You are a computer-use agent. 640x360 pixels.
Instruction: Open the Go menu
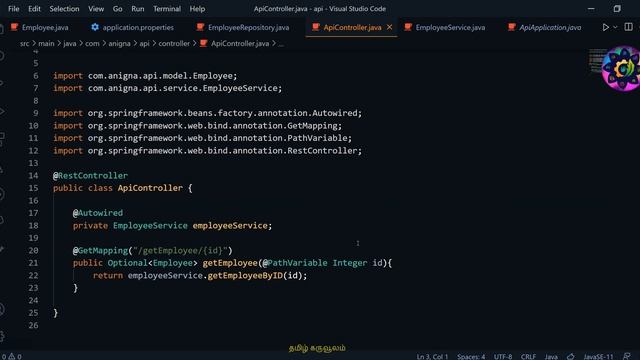(x=118, y=9)
